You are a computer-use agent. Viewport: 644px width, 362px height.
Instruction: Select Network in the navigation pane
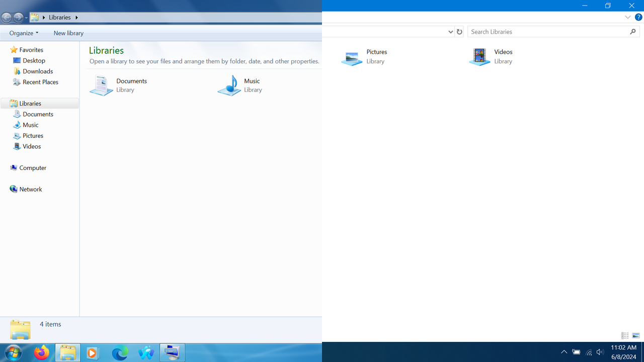coord(31,189)
